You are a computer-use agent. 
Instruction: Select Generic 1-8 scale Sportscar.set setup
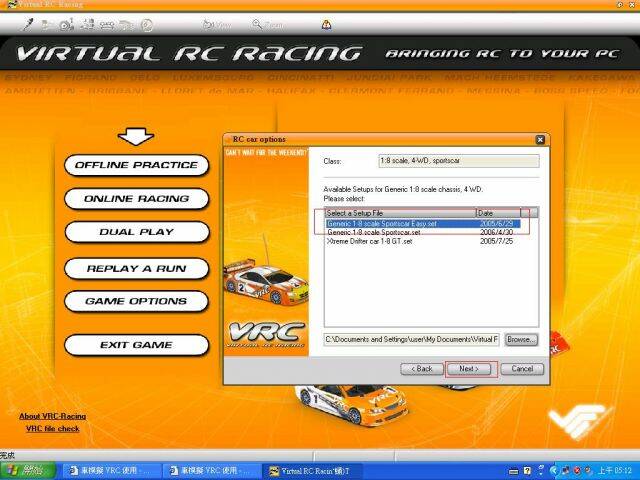(423, 232)
